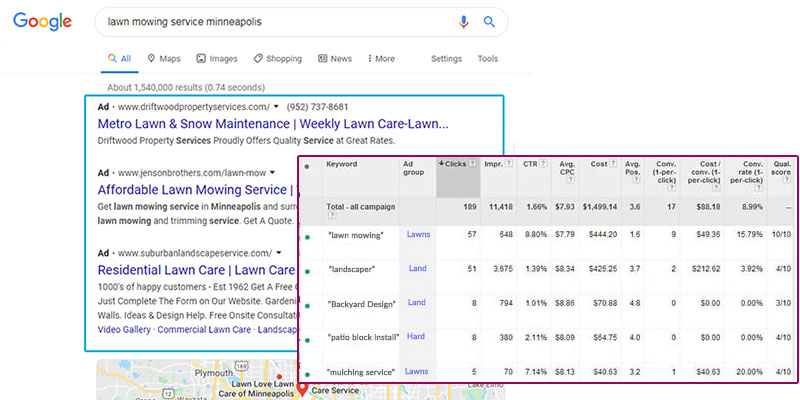Click the magnifier search button icon

tap(489, 21)
